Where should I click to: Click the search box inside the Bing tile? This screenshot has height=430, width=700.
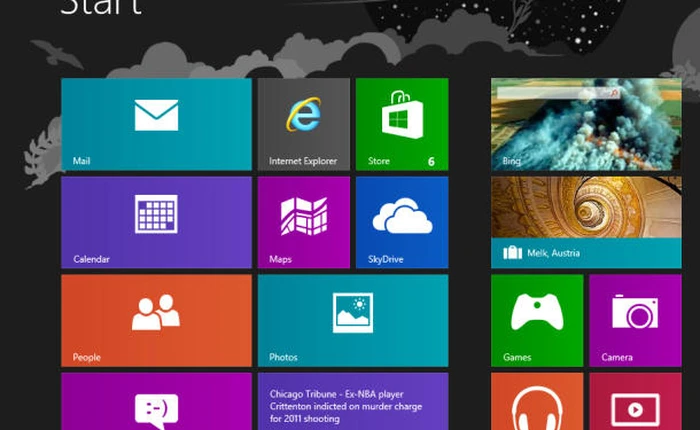(x=558, y=93)
